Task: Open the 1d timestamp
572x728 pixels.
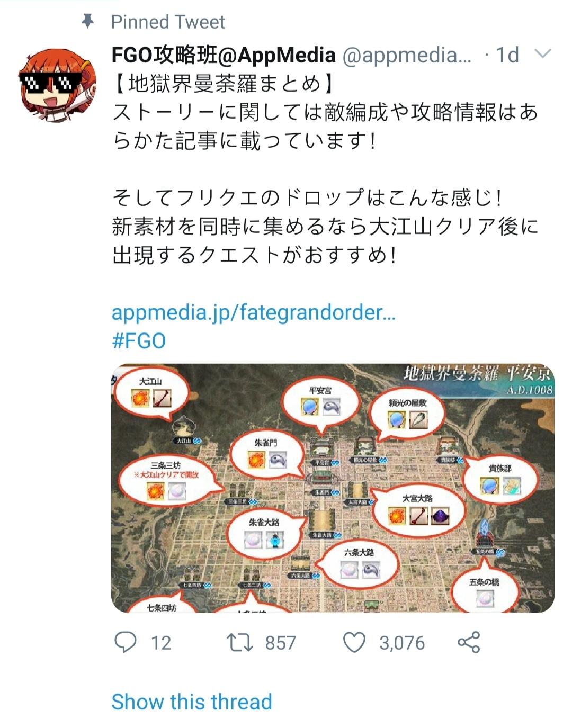Action: tap(507, 55)
